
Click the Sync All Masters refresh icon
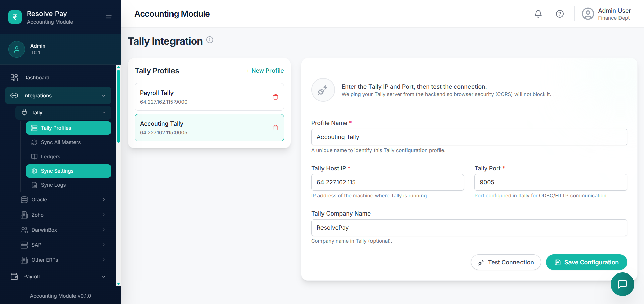point(34,142)
